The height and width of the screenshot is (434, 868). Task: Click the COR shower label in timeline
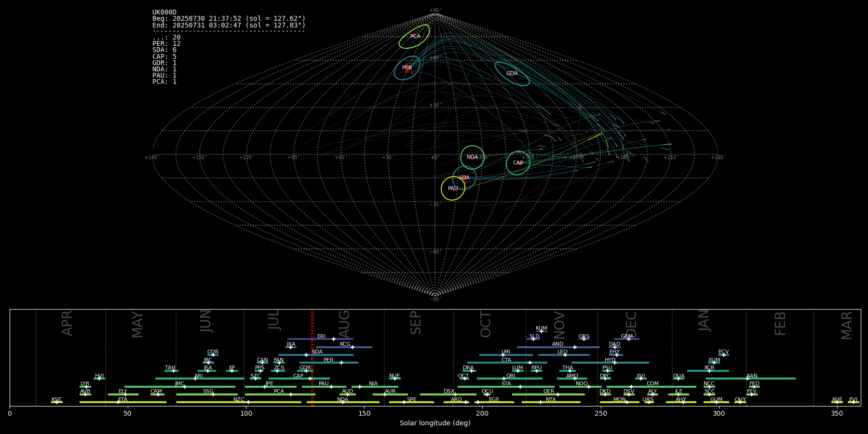[213, 352]
